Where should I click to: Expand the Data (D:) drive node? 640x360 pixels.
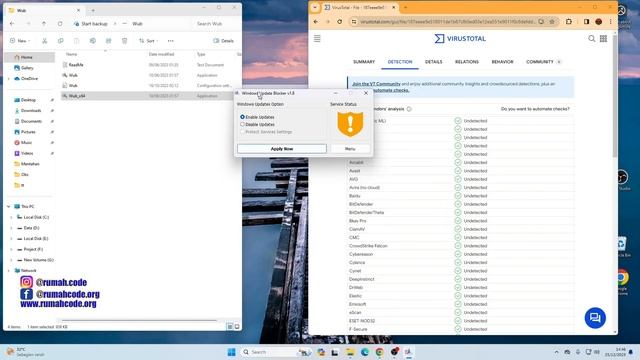[x=11, y=228]
